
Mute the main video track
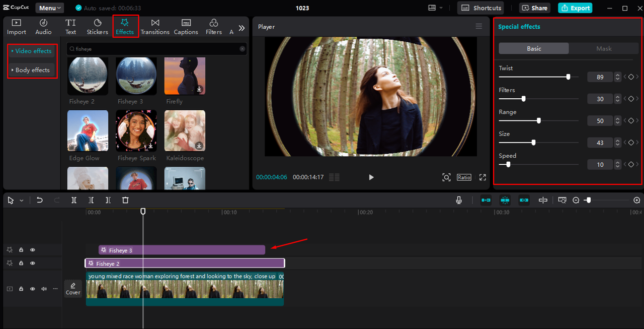(44, 289)
